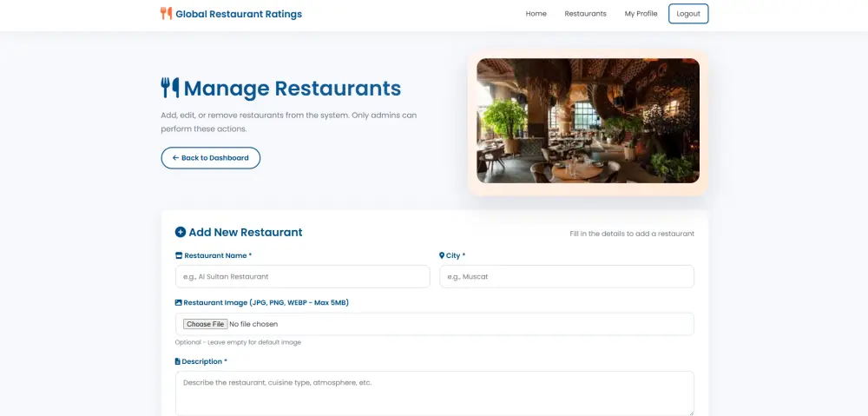868x416 pixels.
Task: Click the map pin icon next to City
Action: tap(442, 255)
